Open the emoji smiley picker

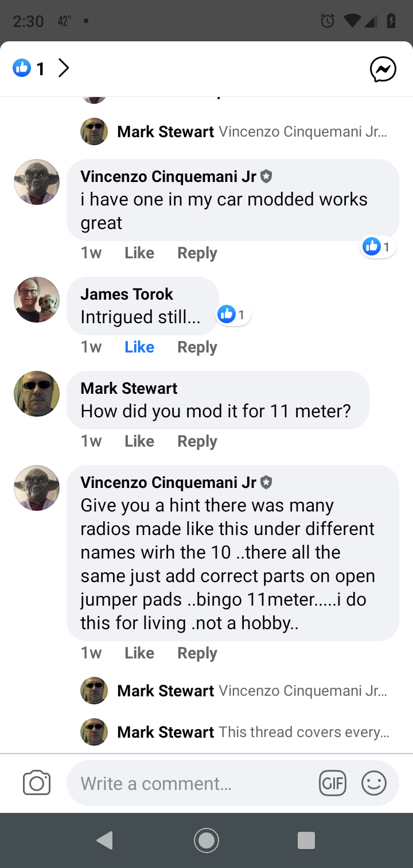[374, 783]
